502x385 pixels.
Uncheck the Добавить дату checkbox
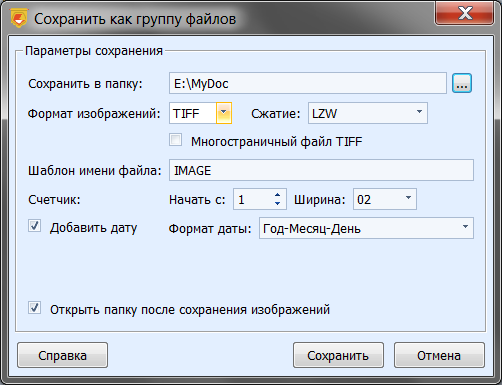click(34, 226)
